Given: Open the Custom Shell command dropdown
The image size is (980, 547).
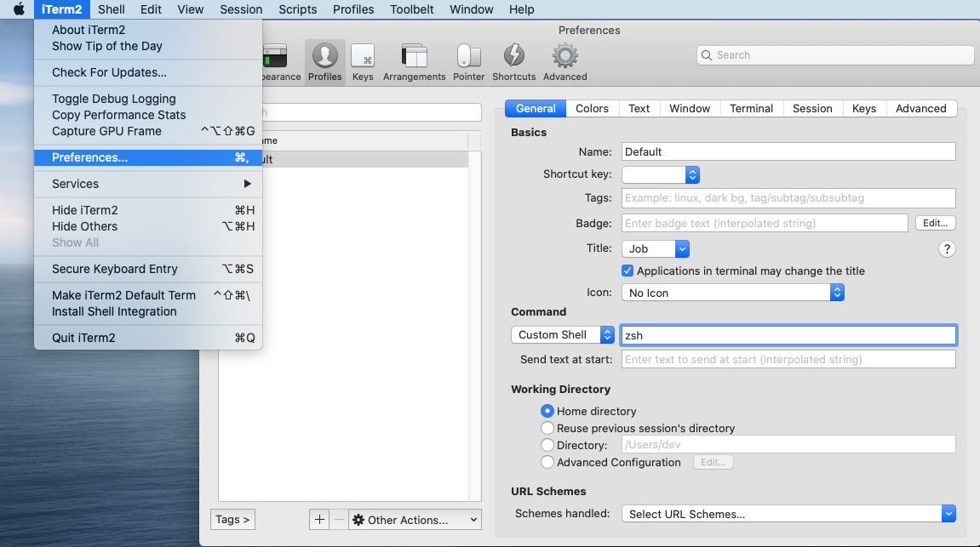Looking at the screenshot, I should pyautogui.click(x=563, y=334).
